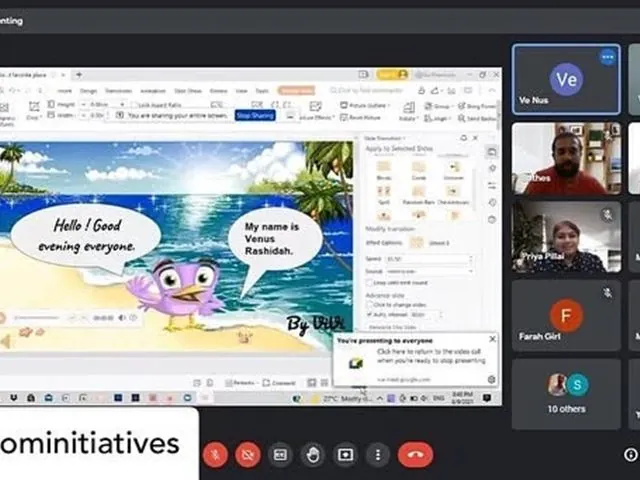
Task: Leave the call with red hang-up button
Action: 415,454
